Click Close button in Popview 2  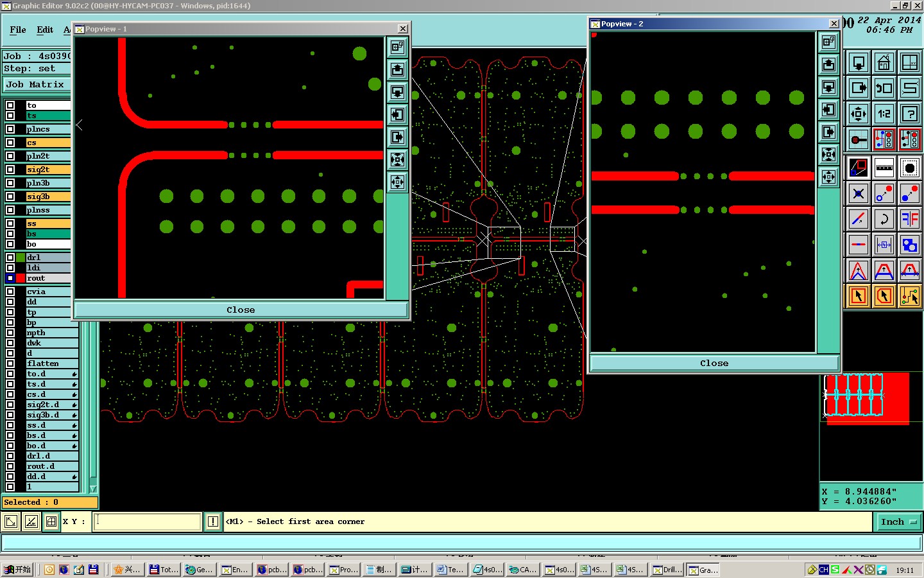tap(714, 363)
